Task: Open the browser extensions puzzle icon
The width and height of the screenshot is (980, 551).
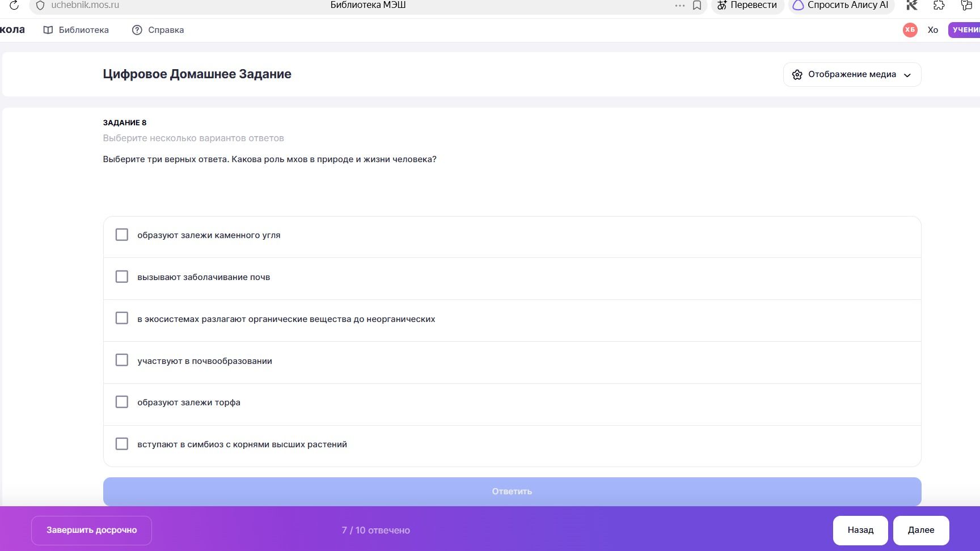Action: point(939,5)
